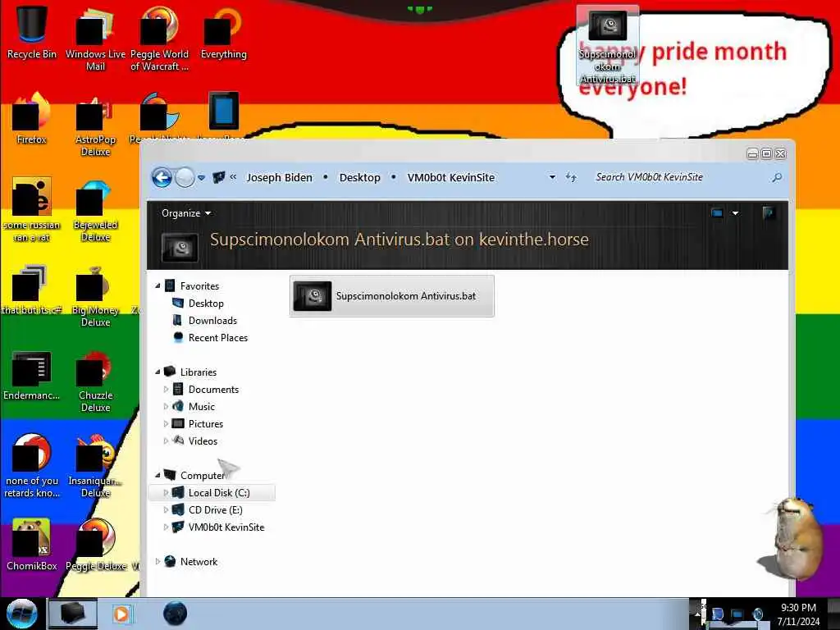Launch Firefox from the desktop
Image resolution: width=840 pixels, height=630 pixels.
[32, 118]
